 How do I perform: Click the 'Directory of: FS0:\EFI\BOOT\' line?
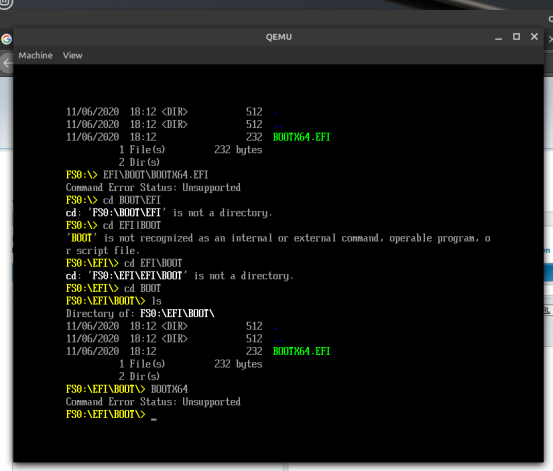pyautogui.click(x=140, y=313)
